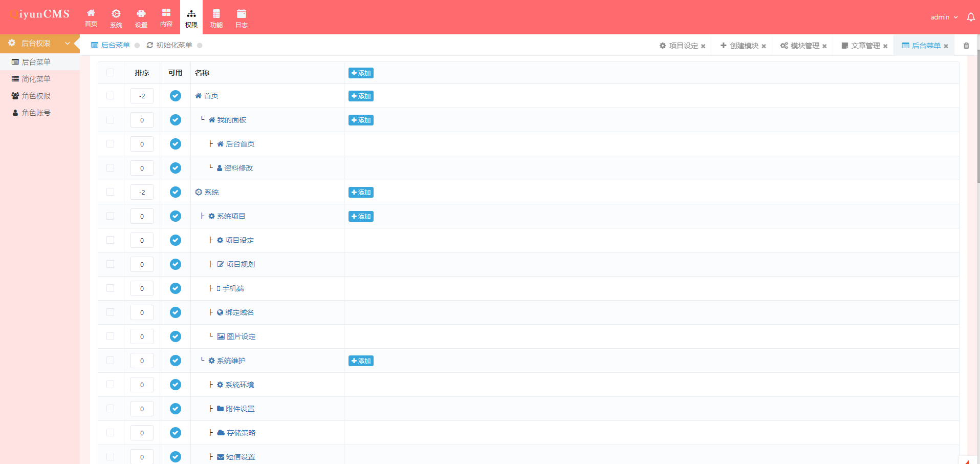This screenshot has width=980, height=464.
Task: Open the 日志 log icon in top bar
Action: (242, 17)
